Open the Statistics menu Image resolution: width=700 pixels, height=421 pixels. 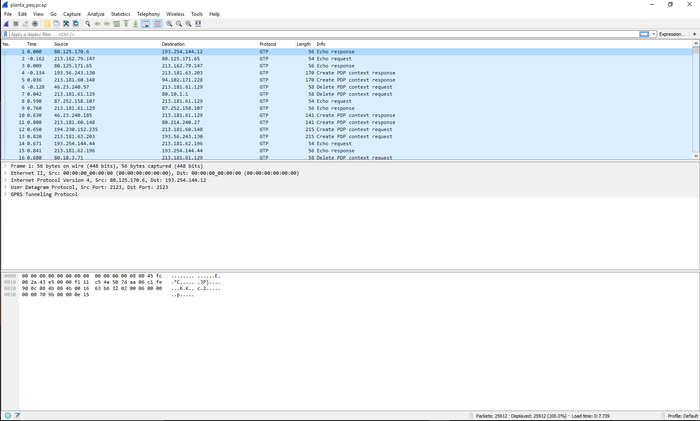[x=120, y=14]
